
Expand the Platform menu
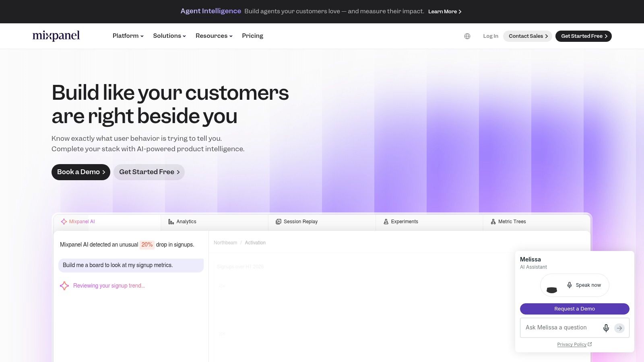[128, 36]
